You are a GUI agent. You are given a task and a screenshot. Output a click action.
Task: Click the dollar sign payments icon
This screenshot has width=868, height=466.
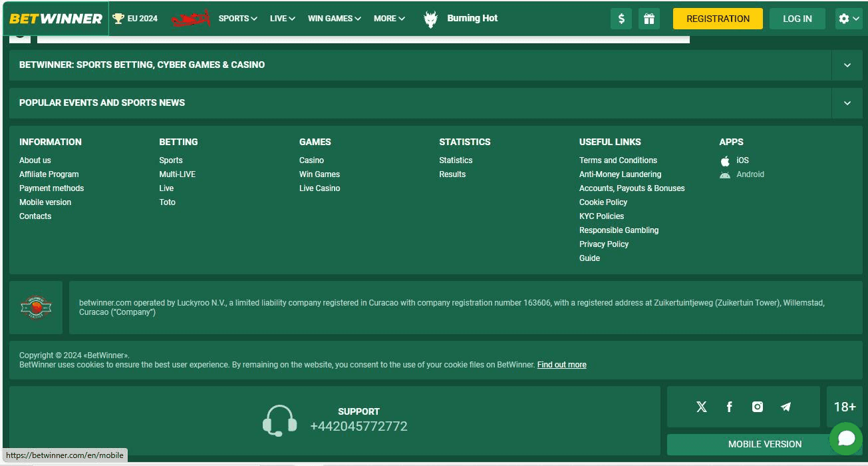[x=621, y=19]
